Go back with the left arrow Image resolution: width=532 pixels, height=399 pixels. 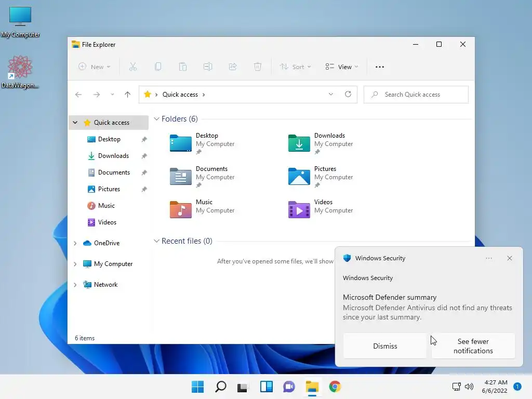click(x=78, y=95)
